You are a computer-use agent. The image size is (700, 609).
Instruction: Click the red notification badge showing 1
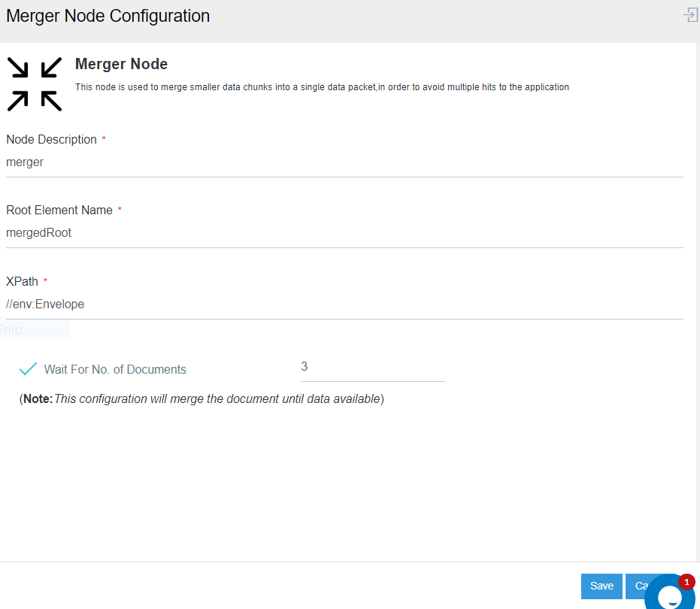(686, 582)
